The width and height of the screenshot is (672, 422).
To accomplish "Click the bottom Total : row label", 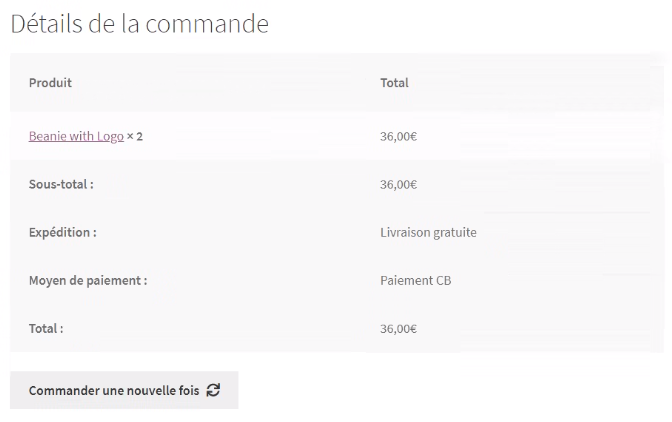I will pos(46,329).
